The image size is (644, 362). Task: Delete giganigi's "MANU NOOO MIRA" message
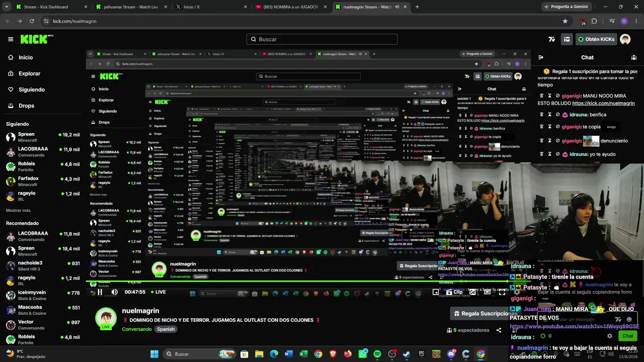tap(541, 96)
